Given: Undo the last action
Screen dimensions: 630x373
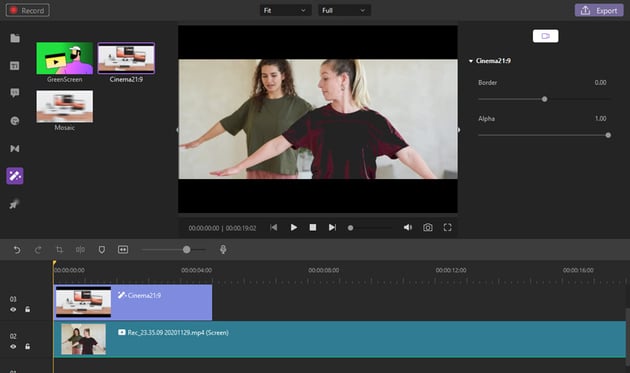Looking at the screenshot, I should pyautogui.click(x=17, y=250).
